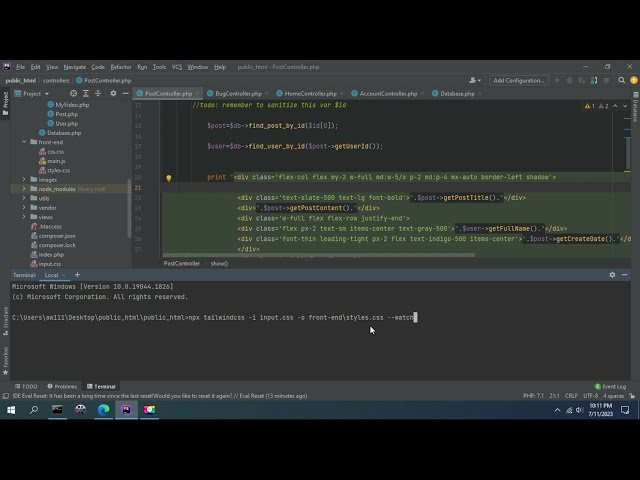
Task: Click the Search Everywhere magnifier icon
Action: click(x=621, y=80)
